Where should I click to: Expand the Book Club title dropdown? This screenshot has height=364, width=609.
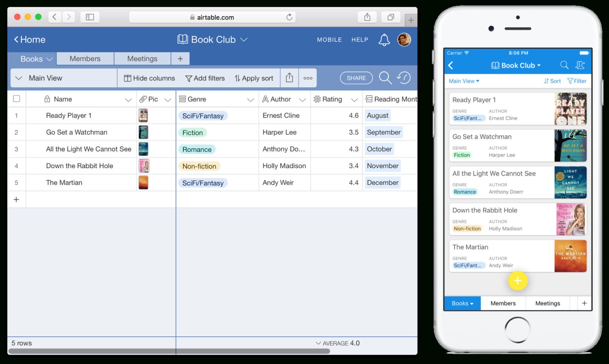pyautogui.click(x=244, y=39)
